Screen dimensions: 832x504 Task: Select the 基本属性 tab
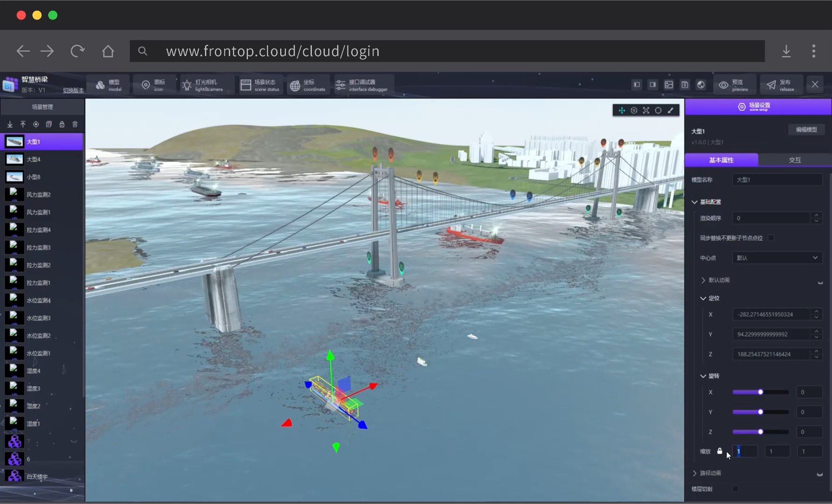click(721, 160)
